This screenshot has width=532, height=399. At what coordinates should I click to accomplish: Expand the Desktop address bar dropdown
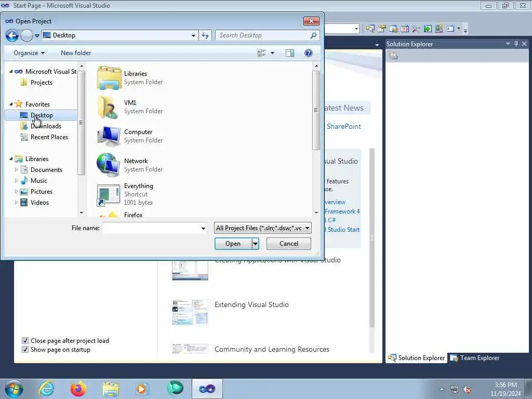193,35
